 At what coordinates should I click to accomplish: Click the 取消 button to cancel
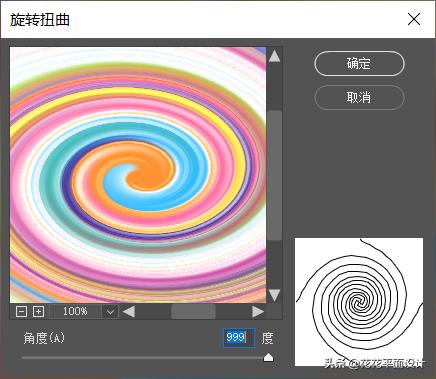(359, 97)
